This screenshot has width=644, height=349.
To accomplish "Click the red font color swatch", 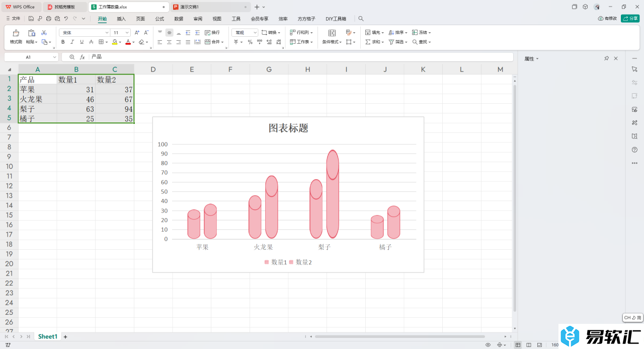I will click(x=128, y=42).
